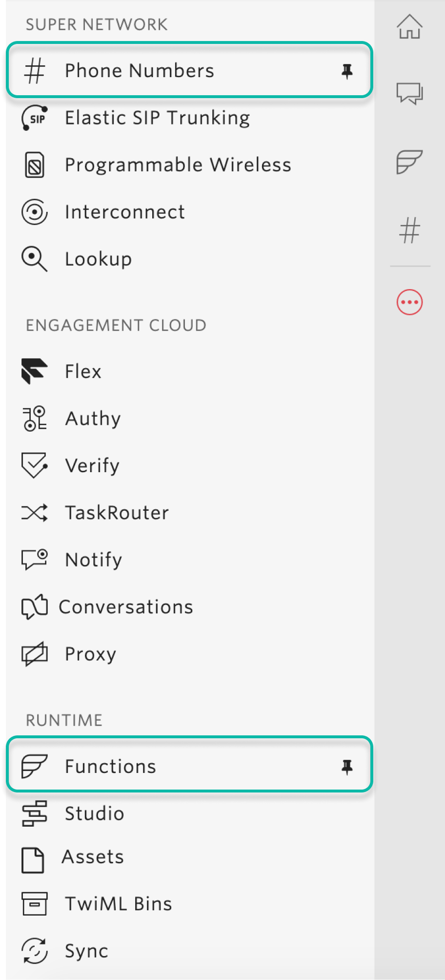Click the hash icon in right rail

point(409,230)
